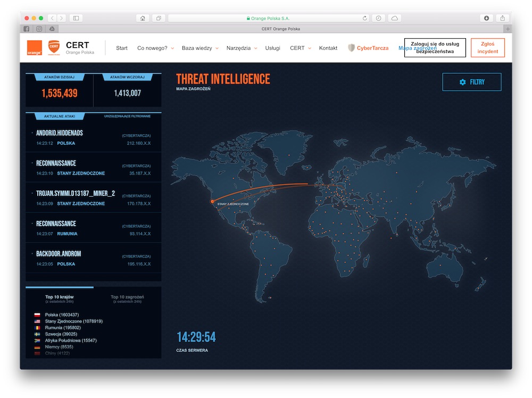The image size is (532, 398).
Task: Go back with Safari's back arrow
Action: click(x=52, y=18)
